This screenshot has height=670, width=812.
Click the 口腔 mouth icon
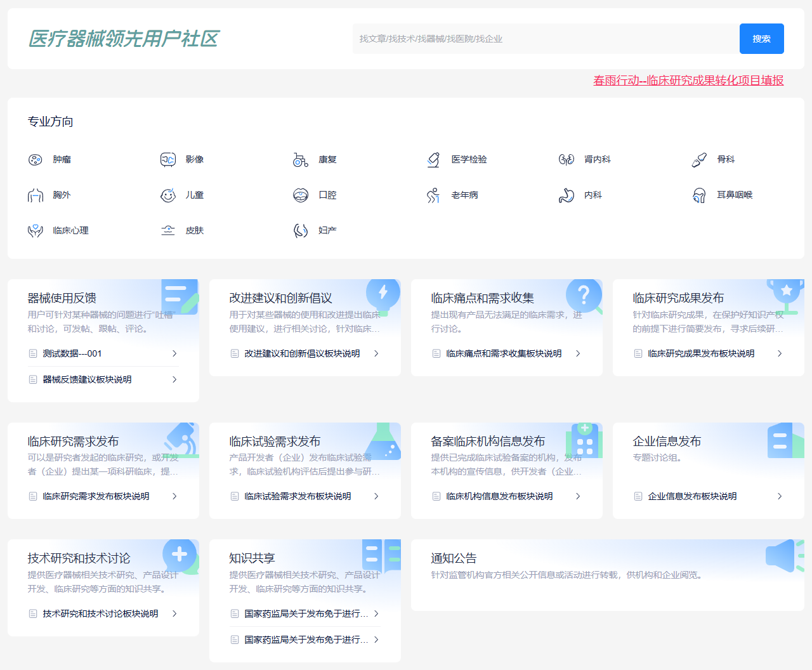[x=300, y=195]
